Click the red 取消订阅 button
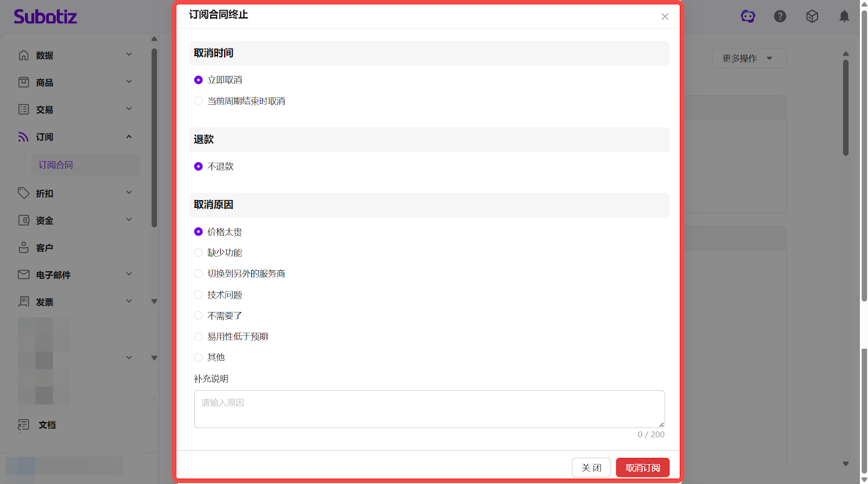 [642, 468]
